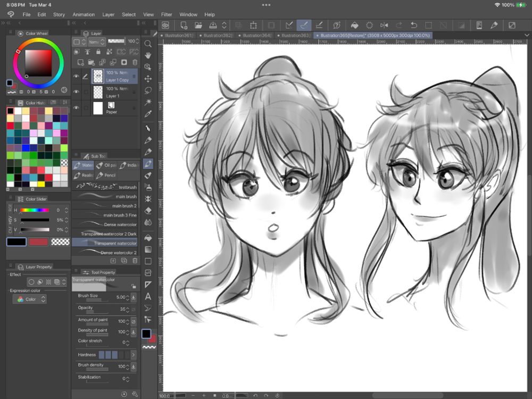Toggle set as reference layer icon
The height and width of the screenshot is (399, 532).
click(x=88, y=52)
